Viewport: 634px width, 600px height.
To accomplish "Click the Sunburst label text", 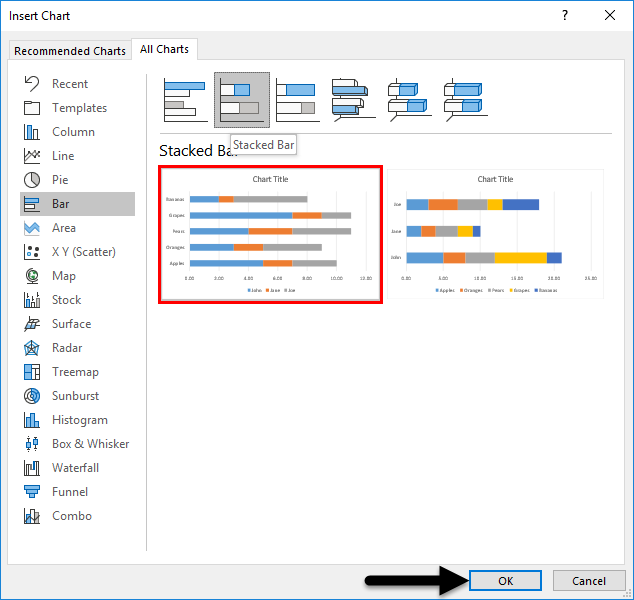I will [75, 396].
